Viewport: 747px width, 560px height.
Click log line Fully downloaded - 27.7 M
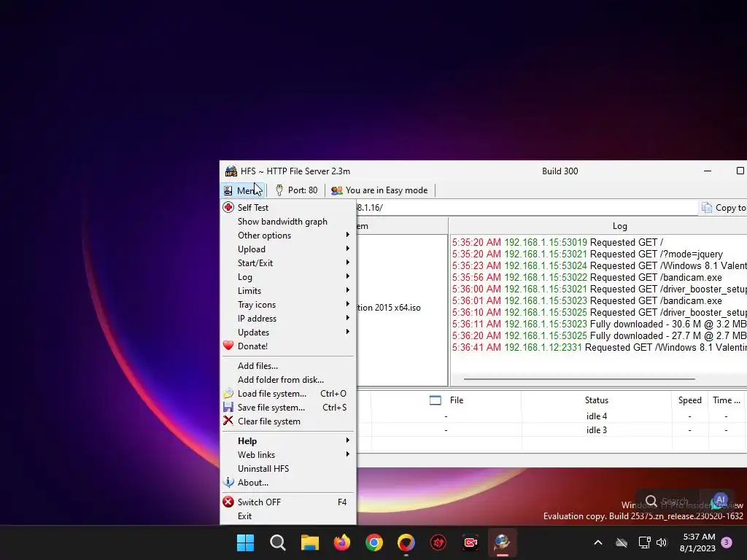coord(600,335)
